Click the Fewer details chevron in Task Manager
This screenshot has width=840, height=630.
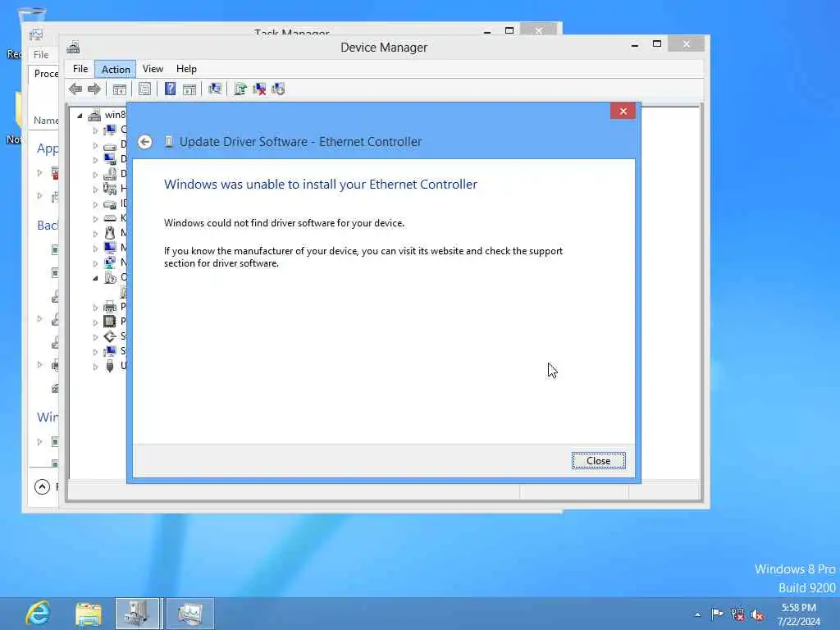pos(43,486)
